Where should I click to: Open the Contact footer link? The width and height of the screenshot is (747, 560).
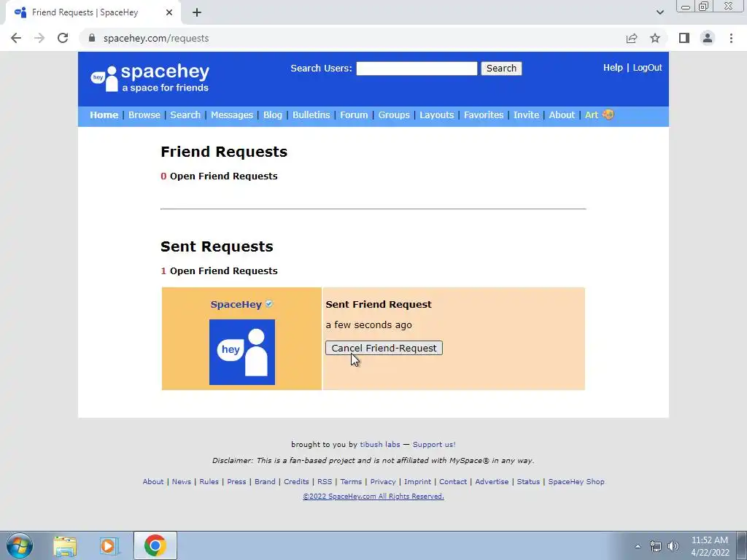click(x=452, y=481)
